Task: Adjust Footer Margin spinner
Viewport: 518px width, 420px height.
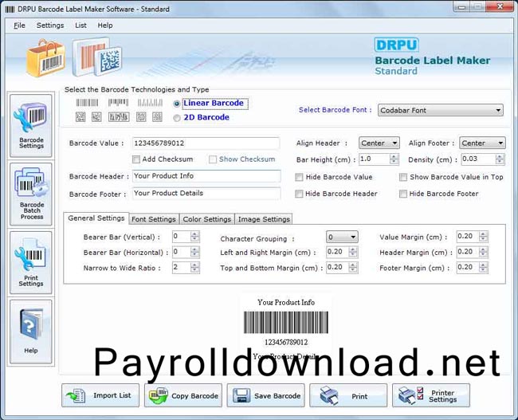Action: coord(483,268)
